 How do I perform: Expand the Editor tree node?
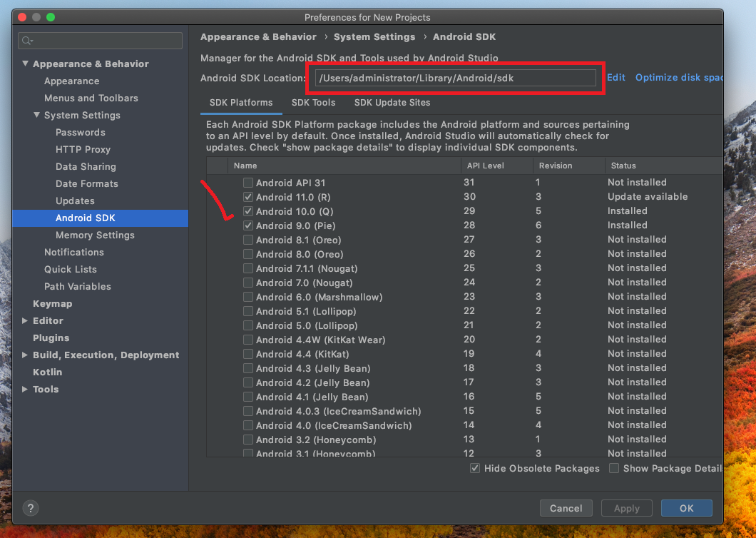pyautogui.click(x=24, y=320)
